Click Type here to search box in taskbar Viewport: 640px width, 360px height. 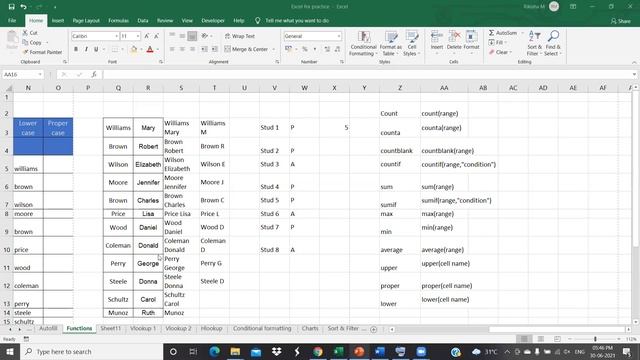pos(91,351)
